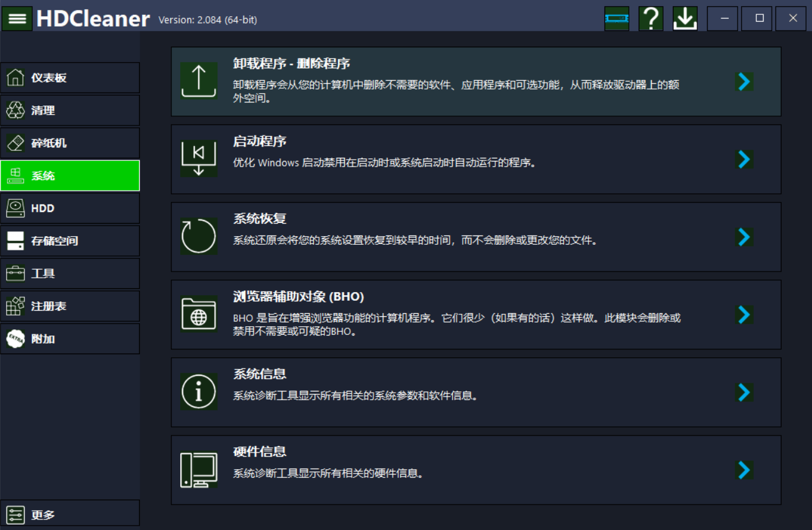The image size is (812, 530).
Task: Open help via the question mark icon
Action: (x=650, y=19)
